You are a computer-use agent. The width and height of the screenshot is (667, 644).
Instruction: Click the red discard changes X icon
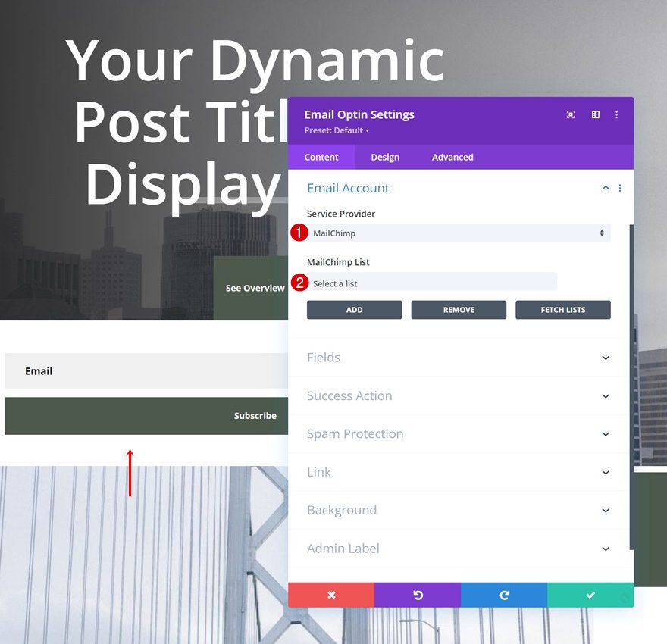331,596
